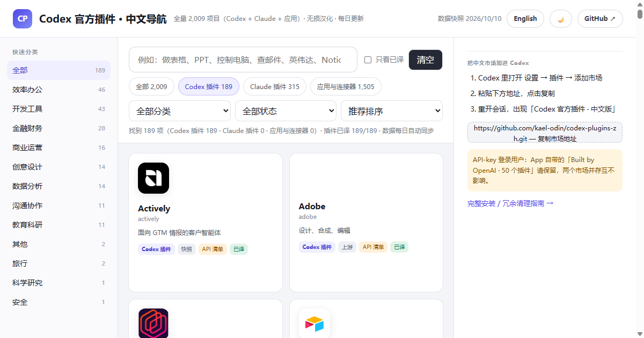Select 安全 category in sidebar

coord(58,302)
